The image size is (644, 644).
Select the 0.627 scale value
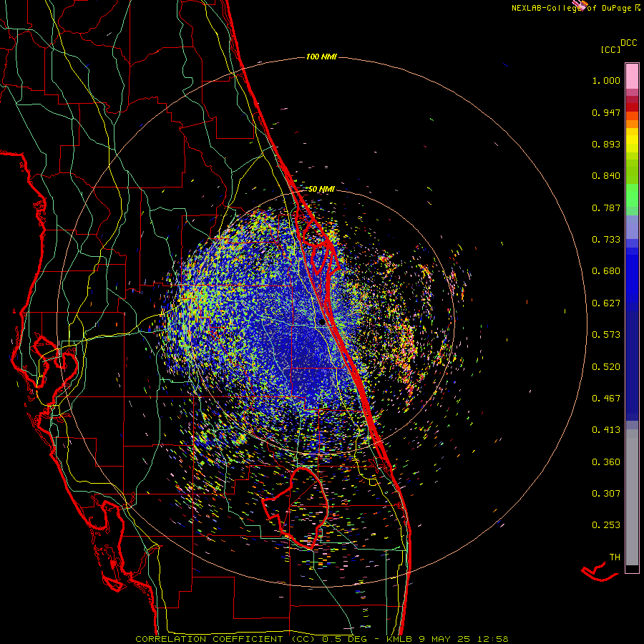click(x=606, y=303)
